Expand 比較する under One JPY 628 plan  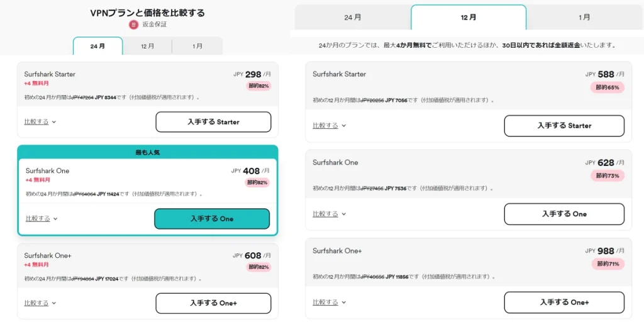pyautogui.click(x=330, y=214)
